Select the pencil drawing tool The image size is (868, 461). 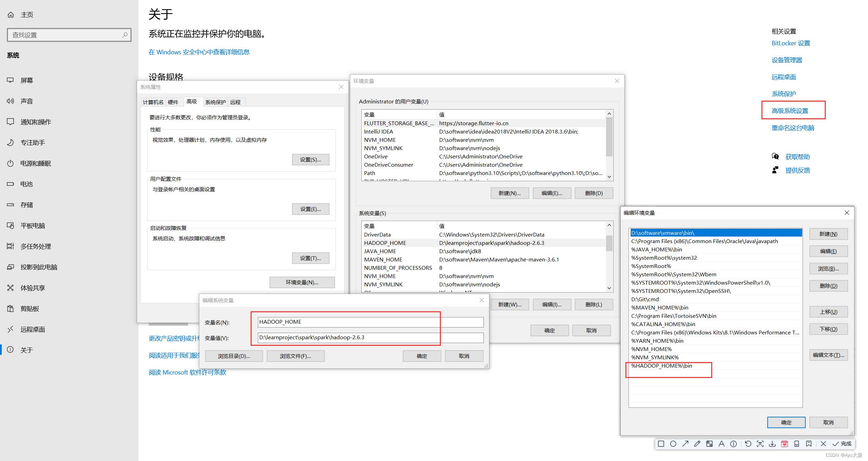[x=697, y=444]
